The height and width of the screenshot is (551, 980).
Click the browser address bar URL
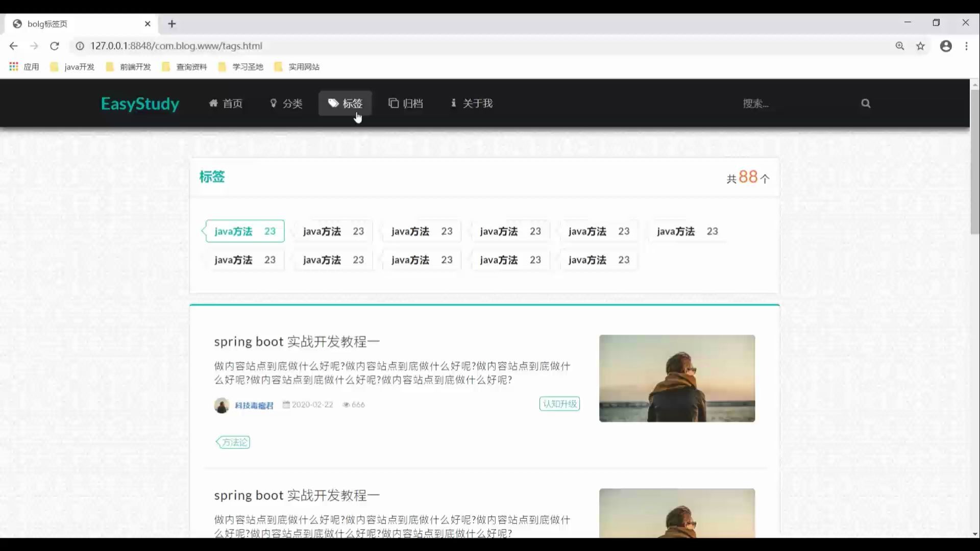tap(176, 46)
